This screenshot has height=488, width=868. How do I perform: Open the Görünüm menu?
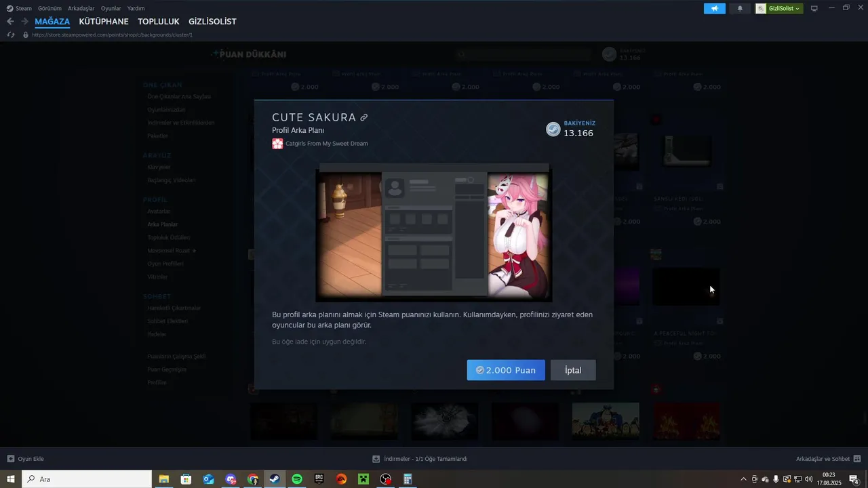click(x=50, y=8)
